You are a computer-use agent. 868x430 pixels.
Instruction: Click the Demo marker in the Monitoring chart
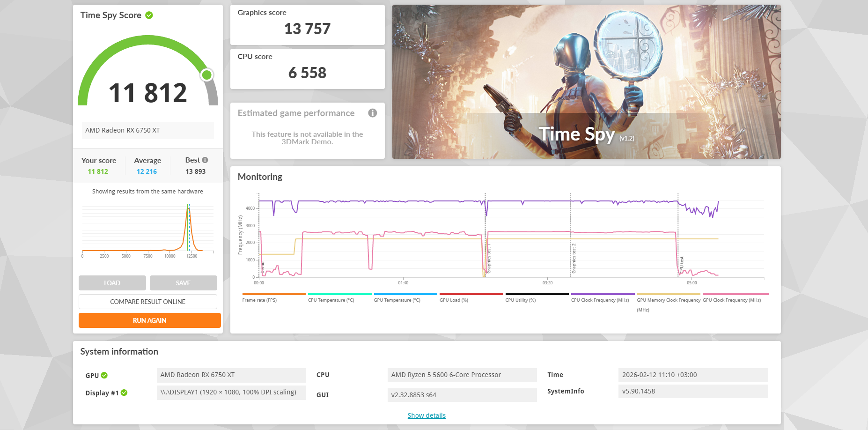263,267
